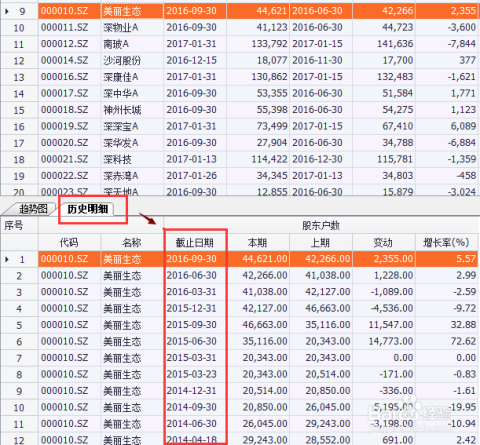
Task: Select stock name 深中华A
Action: (x=121, y=93)
